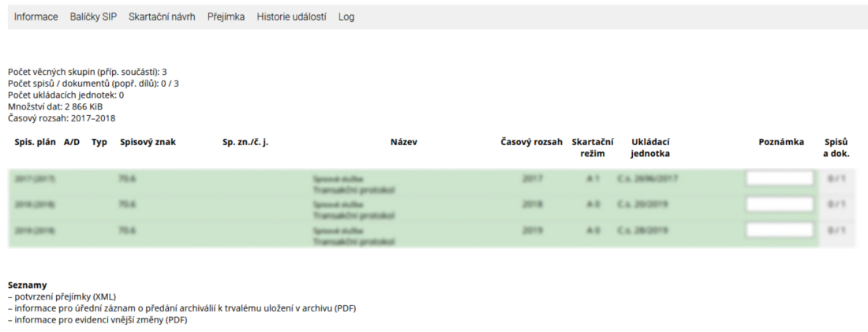The image size is (868, 332).
Task: Click the Časový rozsah column header
Action: click(x=531, y=142)
